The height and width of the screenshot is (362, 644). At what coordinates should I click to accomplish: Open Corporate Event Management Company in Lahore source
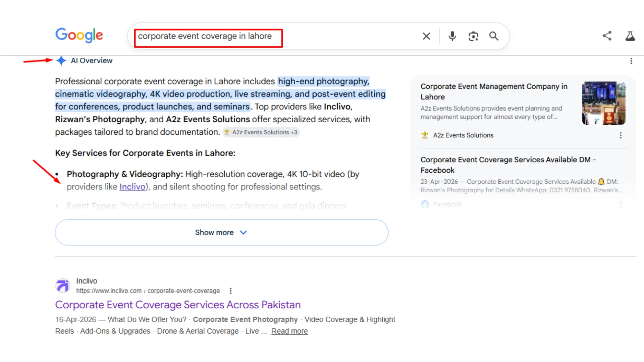pos(494,92)
